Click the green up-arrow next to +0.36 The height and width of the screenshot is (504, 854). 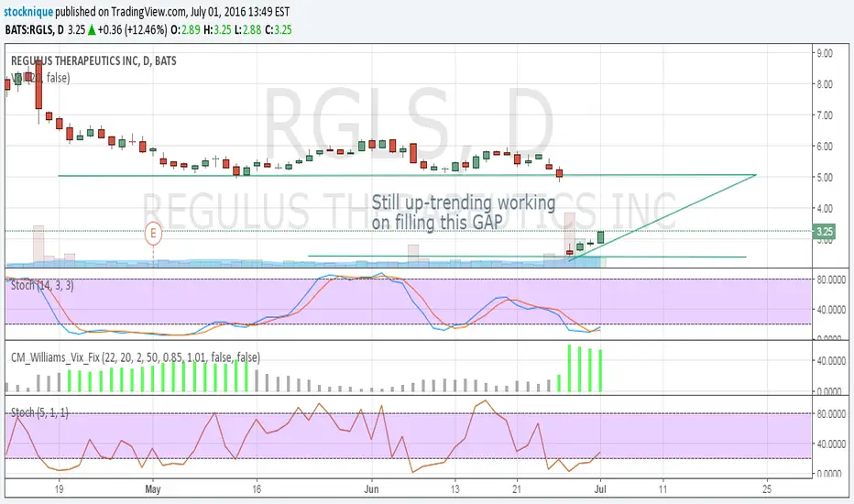click(92, 30)
